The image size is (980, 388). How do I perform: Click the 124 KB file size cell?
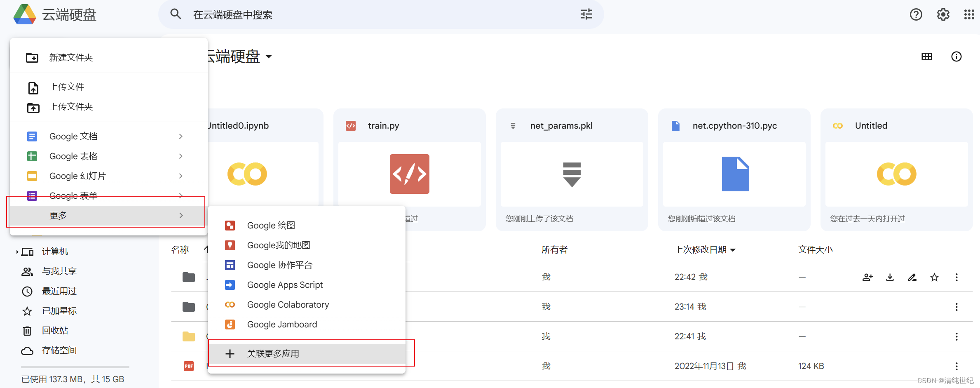coord(811,366)
